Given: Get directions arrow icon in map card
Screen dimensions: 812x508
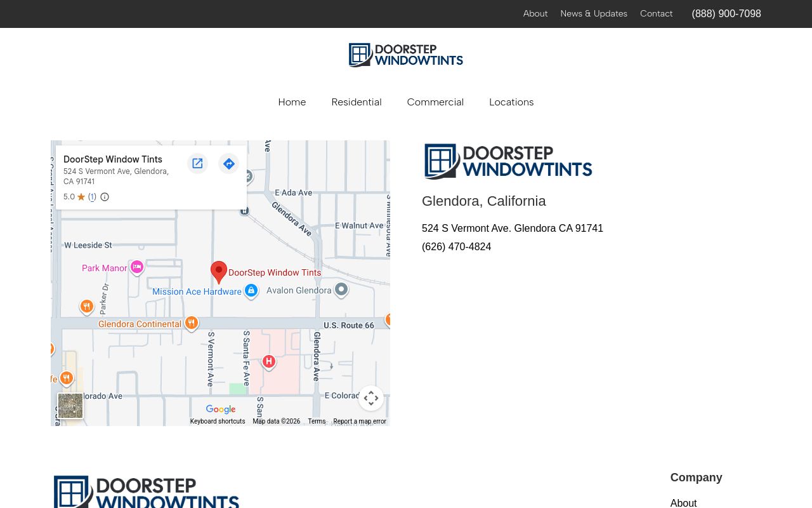Looking at the screenshot, I should point(229,163).
